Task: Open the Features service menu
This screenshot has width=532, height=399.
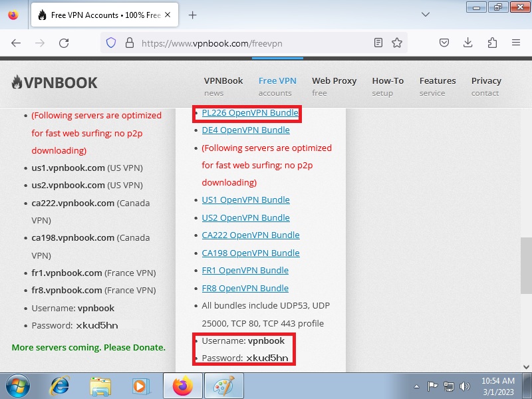Action: pyautogui.click(x=437, y=86)
